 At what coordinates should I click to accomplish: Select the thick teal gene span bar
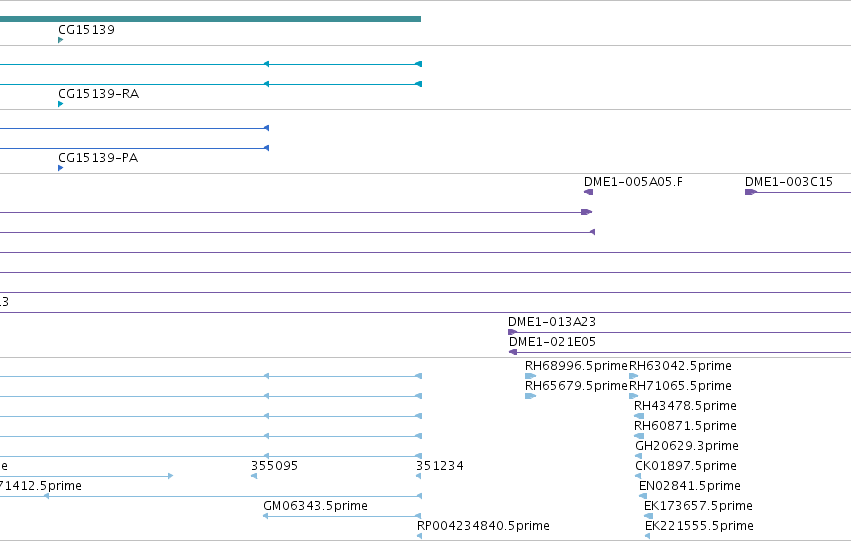point(211,19)
